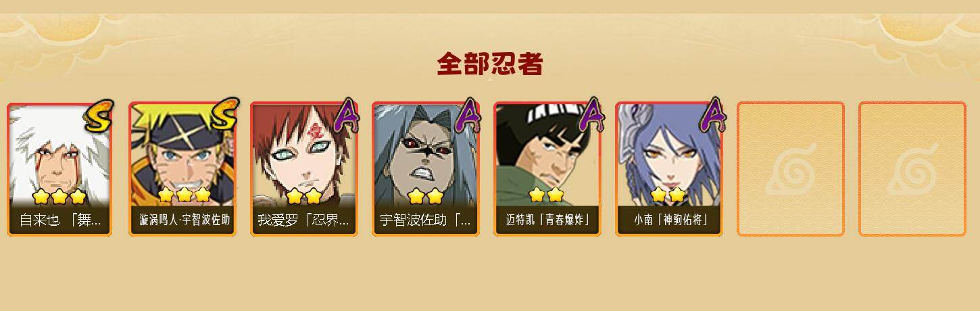Click the A rank badge on Sasuke card
The width and height of the screenshot is (980, 311).
point(468,116)
